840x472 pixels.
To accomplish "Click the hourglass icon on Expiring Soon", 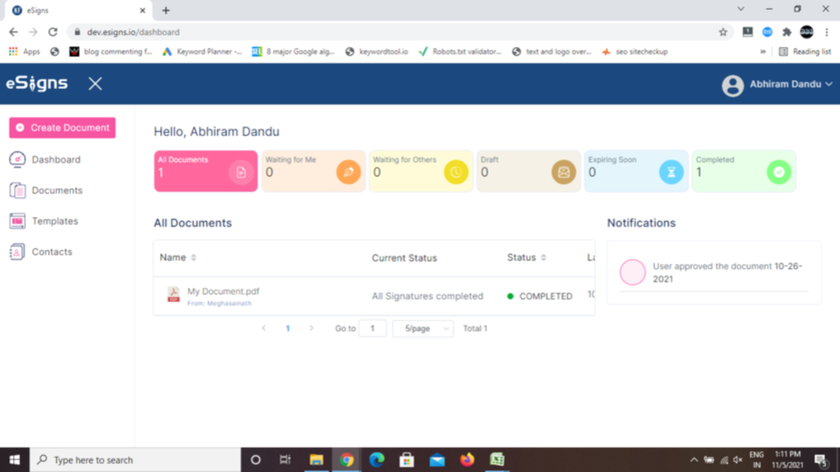I will coord(671,172).
